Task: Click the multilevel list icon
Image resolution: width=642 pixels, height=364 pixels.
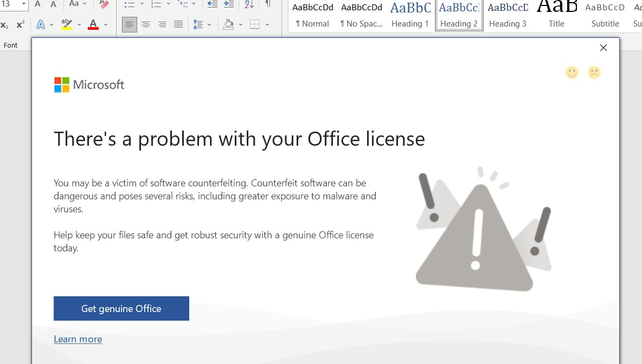Action: [x=183, y=4]
